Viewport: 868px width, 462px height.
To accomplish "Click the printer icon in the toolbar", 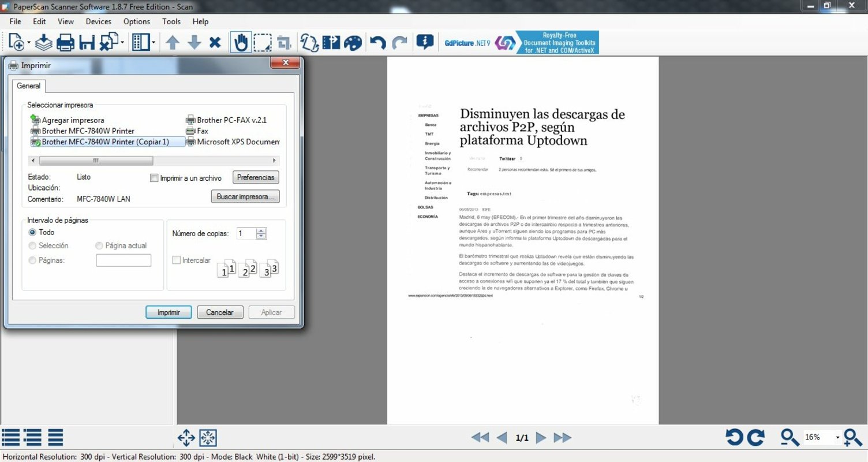I will click(65, 42).
